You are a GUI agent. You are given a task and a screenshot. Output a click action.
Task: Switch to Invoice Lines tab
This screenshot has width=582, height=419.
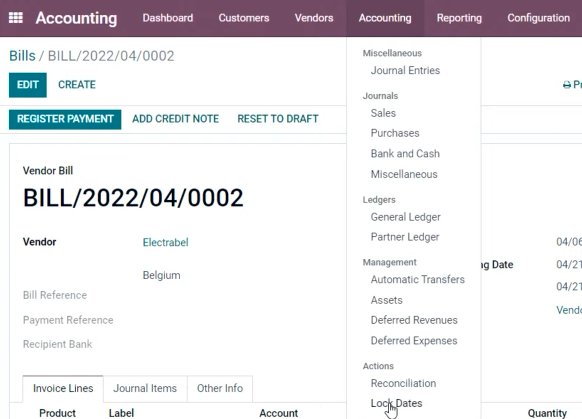(63, 389)
